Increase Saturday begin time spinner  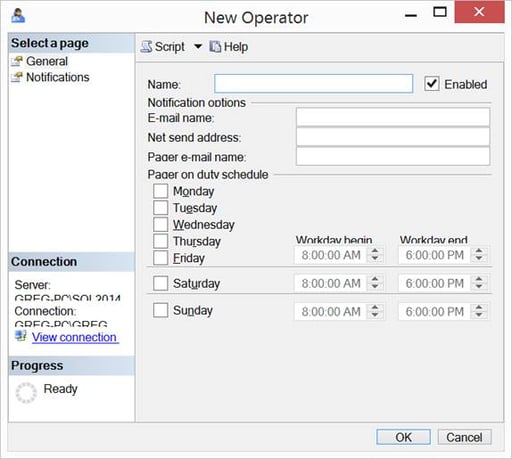[375, 279]
